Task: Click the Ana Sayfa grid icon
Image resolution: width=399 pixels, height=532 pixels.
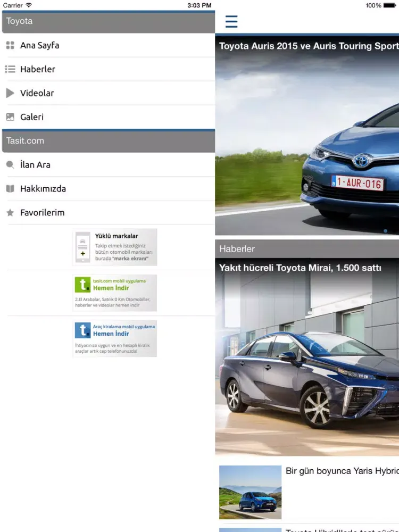Action: point(10,45)
